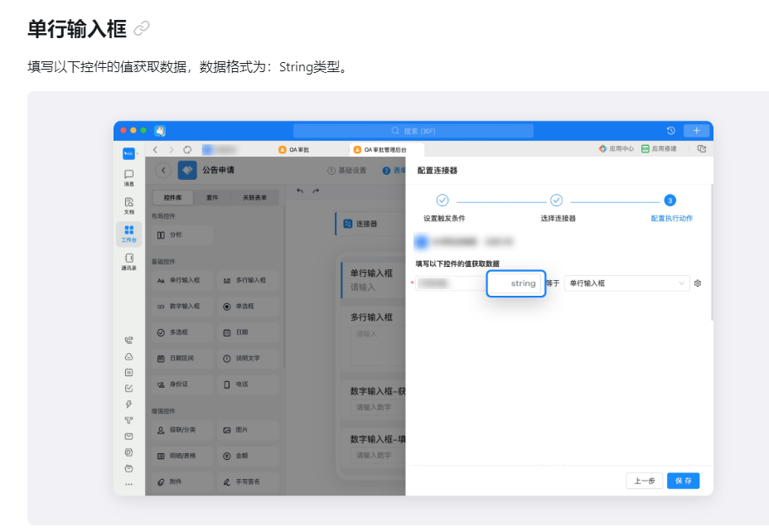
Task: Click the 公告申请 form logo icon
Action: coord(187,170)
